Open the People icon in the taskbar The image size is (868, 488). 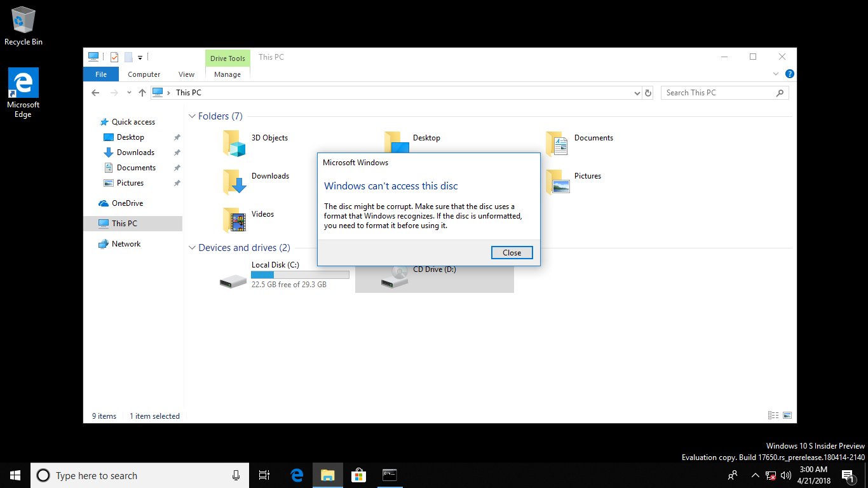733,475
